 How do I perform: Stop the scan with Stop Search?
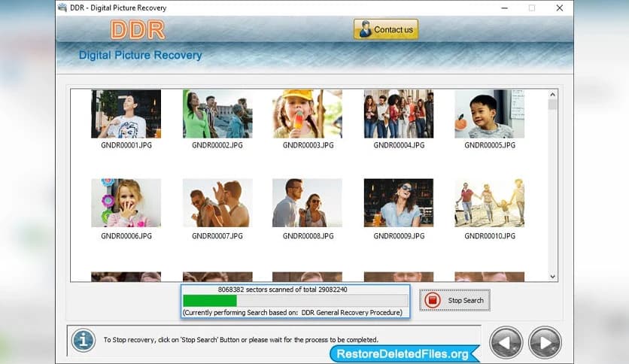pos(454,300)
